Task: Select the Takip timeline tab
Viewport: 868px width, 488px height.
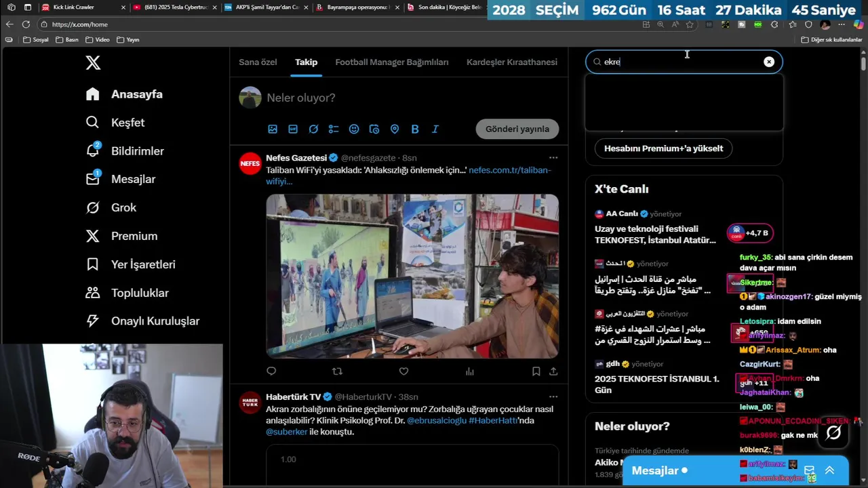Action: pyautogui.click(x=306, y=62)
